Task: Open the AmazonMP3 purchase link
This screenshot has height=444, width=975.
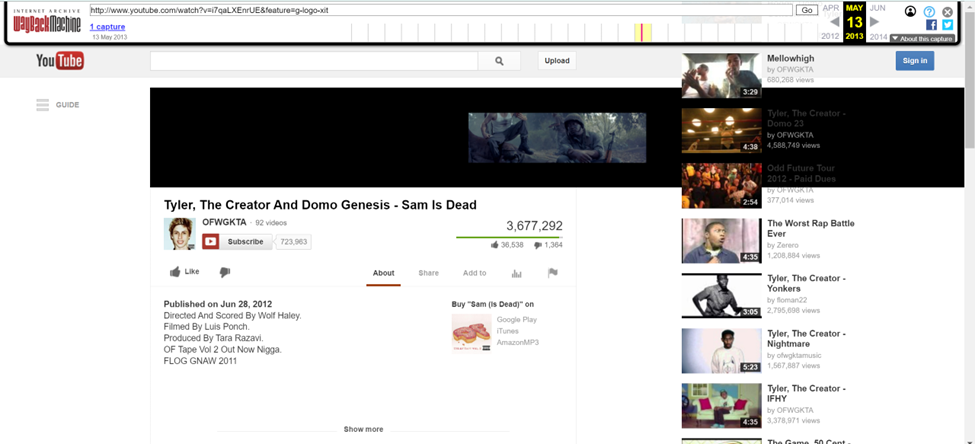Action: coord(517,343)
